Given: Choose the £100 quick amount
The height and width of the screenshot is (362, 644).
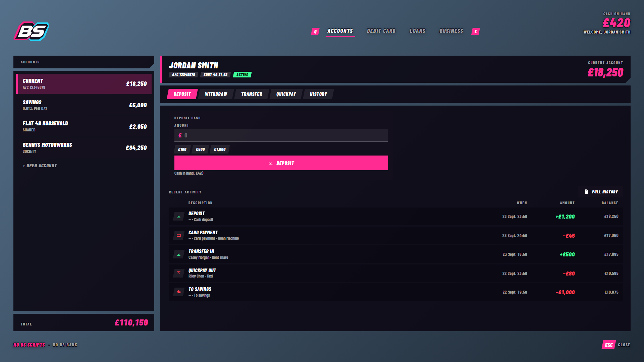Looking at the screenshot, I should (x=182, y=149).
